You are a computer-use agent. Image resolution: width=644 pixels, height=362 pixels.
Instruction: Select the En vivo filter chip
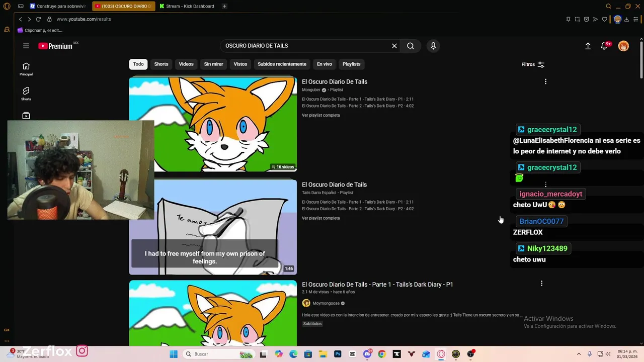(x=325, y=64)
